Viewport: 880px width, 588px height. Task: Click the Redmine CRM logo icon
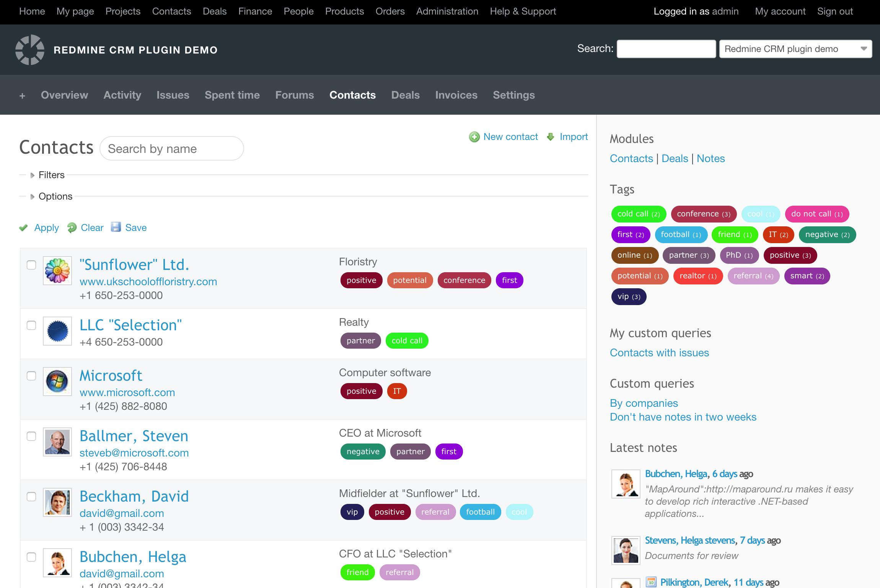pyautogui.click(x=30, y=50)
